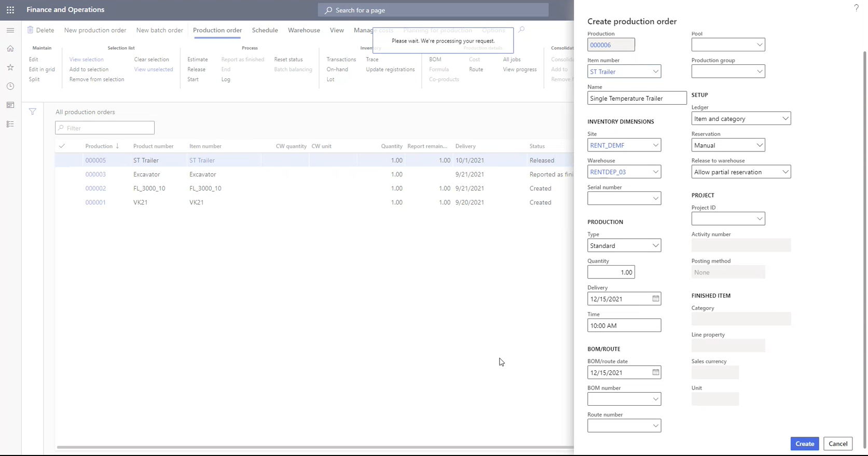Viewport: 868px width, 456px height.
Task: Expand the Route number dropdown
Action: (x=656, y=426)
